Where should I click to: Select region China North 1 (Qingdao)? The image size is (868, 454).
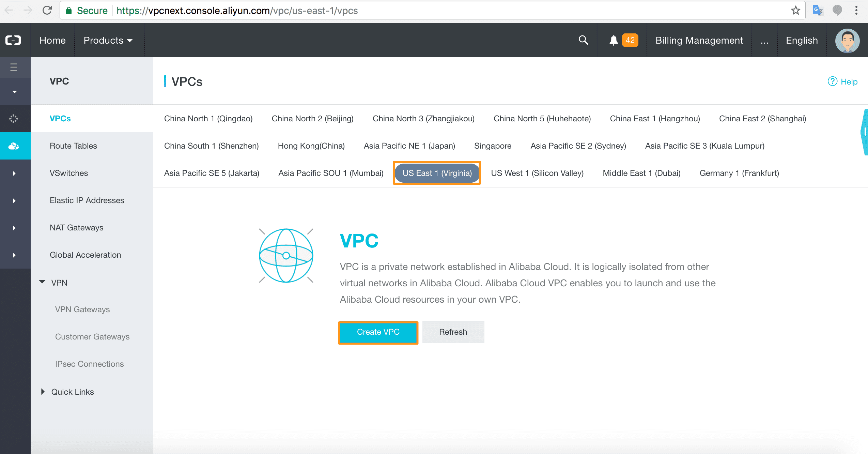(208, 119)
